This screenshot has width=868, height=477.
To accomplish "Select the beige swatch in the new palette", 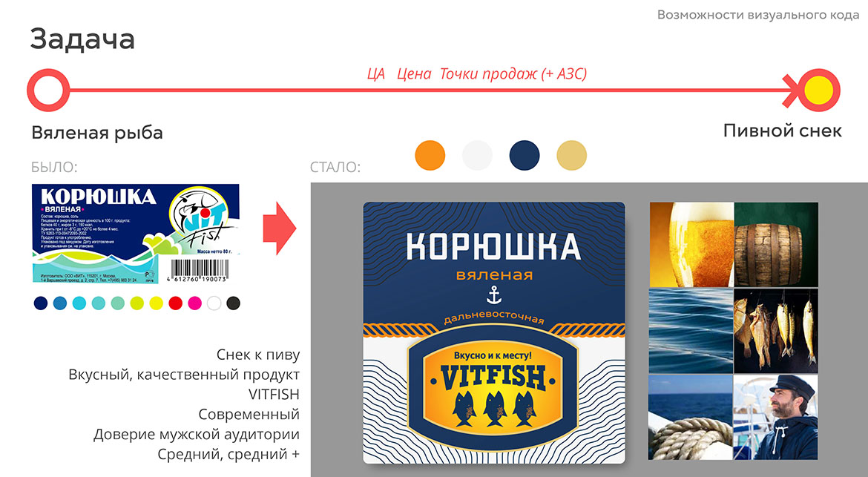I will (571, 155).
